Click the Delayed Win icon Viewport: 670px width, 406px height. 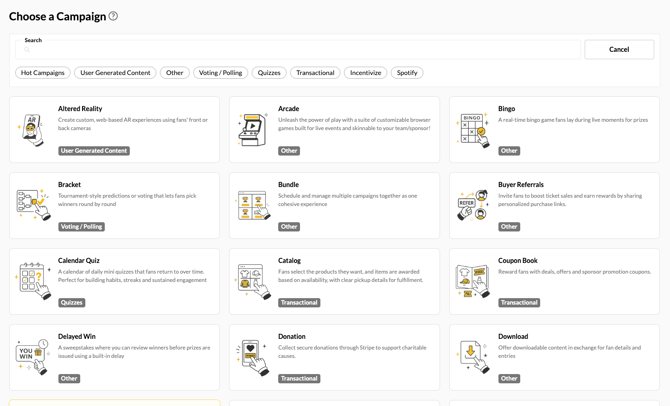(33, 357)
